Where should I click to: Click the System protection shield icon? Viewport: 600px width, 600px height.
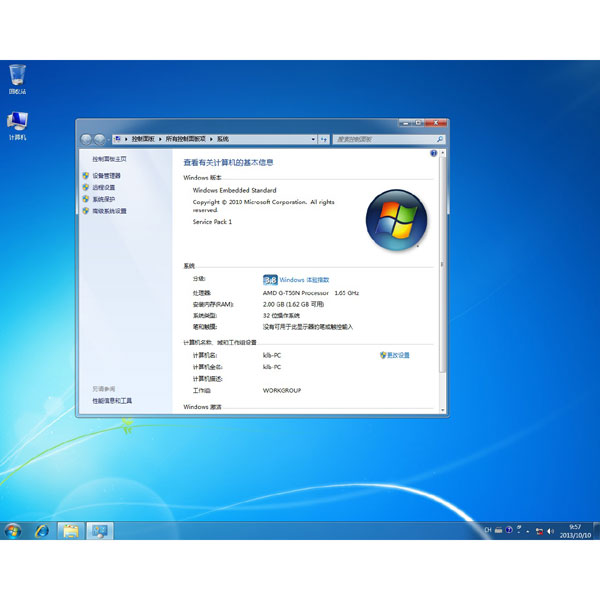click(x=86, y=199)
